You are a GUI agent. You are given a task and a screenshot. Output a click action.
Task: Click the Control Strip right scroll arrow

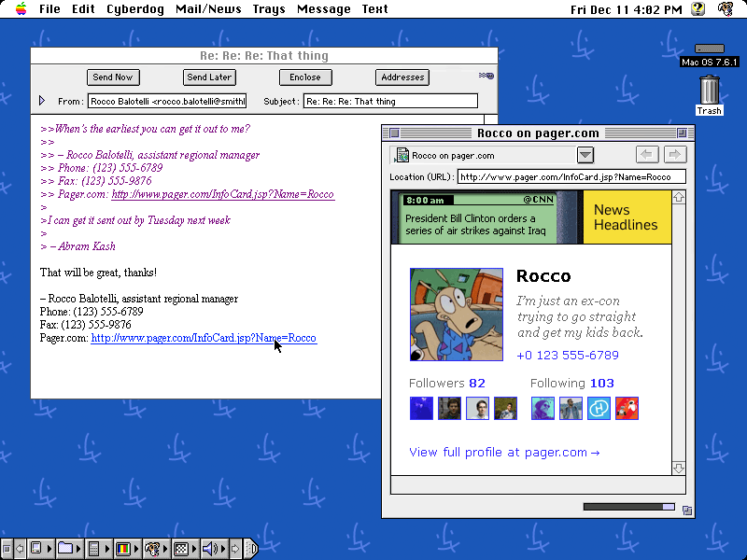click(x=235, y=549)
